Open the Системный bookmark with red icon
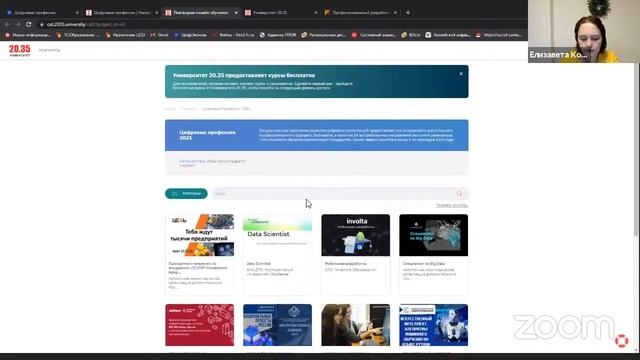Image resolution: width=640 pixels, height=360 pixels. [374, 35]
